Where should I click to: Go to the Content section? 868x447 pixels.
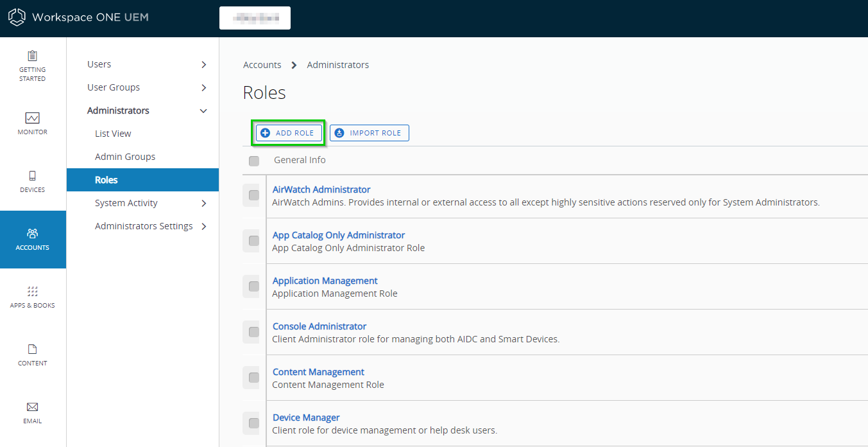click(x=32, y=355)
